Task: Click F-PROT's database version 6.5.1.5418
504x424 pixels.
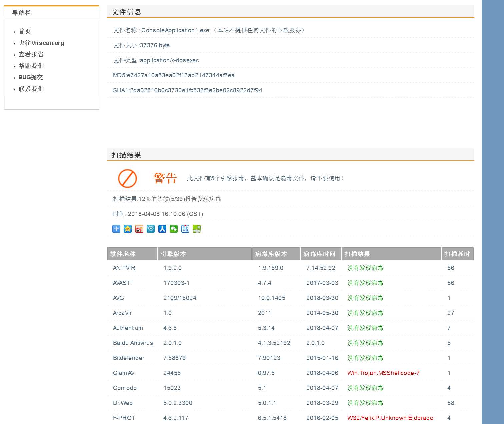Action: (x=272, y=418)
